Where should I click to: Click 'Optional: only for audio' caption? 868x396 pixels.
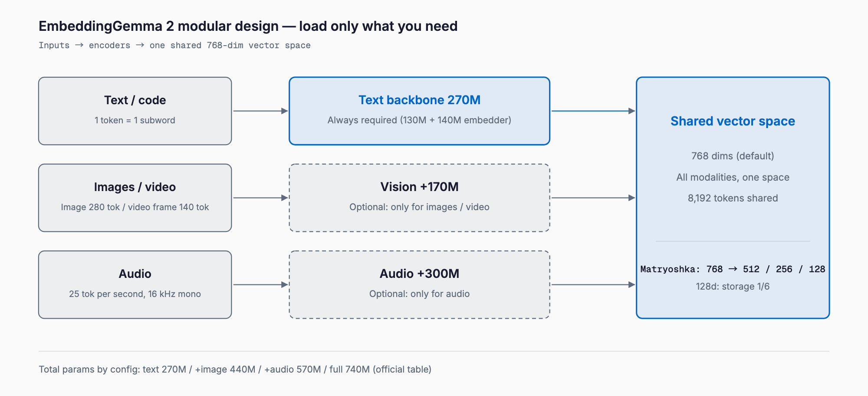tap(419, 294)
